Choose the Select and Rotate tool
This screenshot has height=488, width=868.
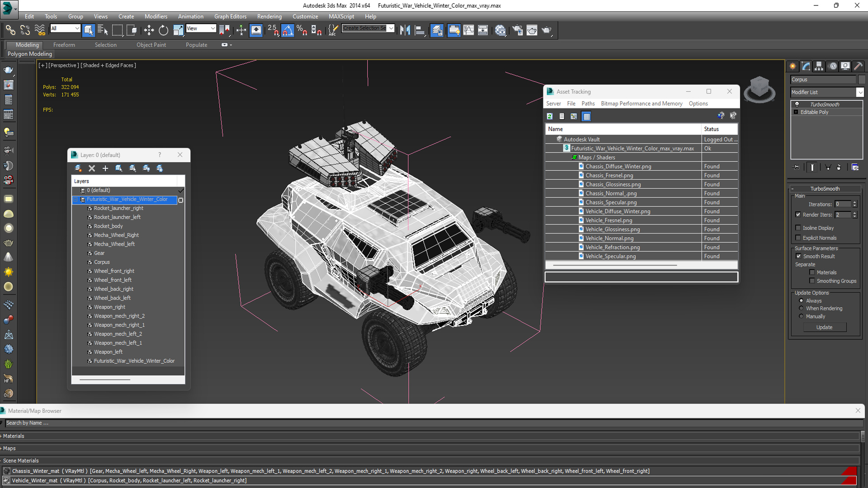click(163, 30)
